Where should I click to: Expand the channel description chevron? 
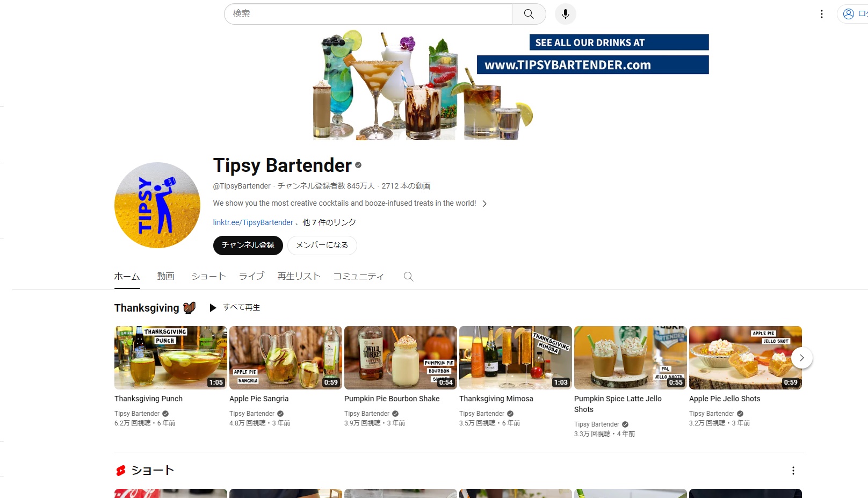[484, 204]
